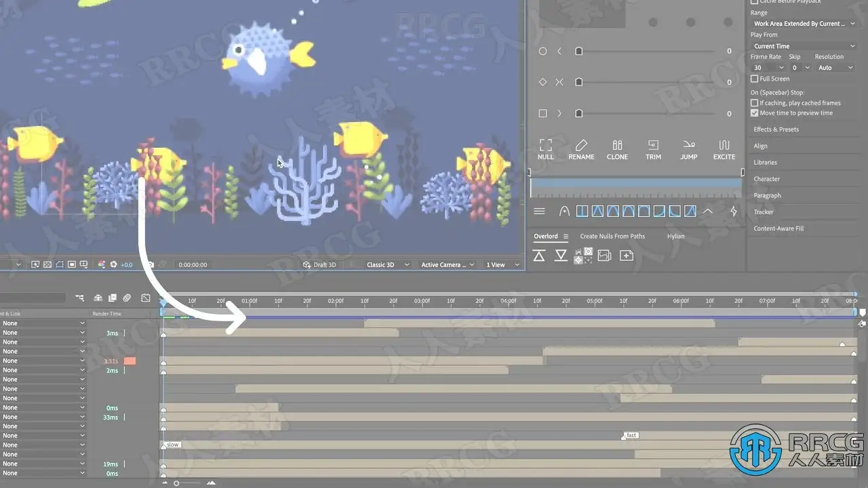
Task: Click the CLONE tool icon
Action: (617, 145)
